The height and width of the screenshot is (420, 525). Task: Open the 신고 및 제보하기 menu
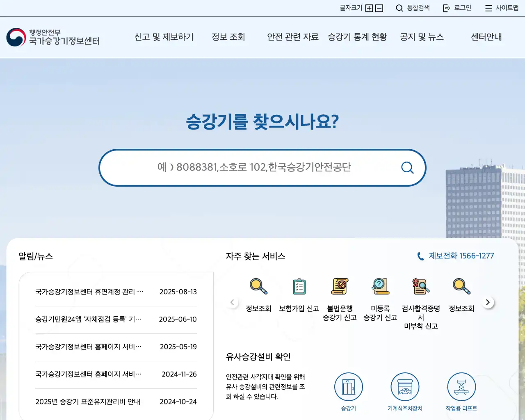point(164,37)
